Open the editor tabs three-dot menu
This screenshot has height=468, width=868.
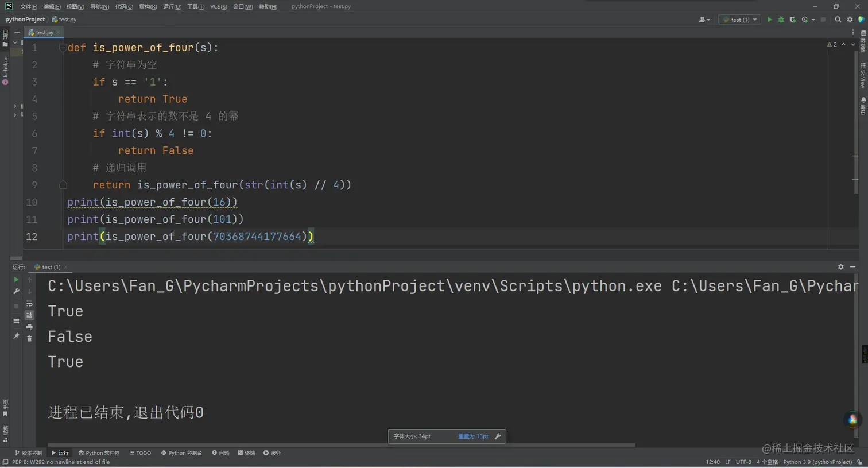853,32
